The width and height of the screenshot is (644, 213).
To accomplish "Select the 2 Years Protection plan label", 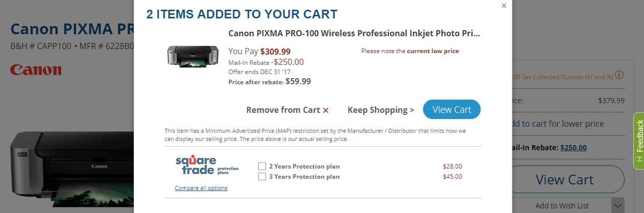I will (x=304, y=167).
